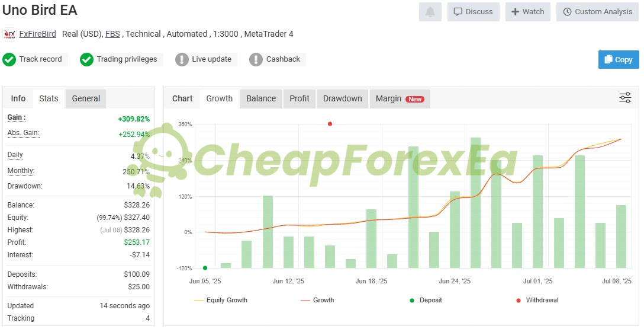Click the Cashback warning icon
The image size is (644, 329).
(x=256, y=60)
